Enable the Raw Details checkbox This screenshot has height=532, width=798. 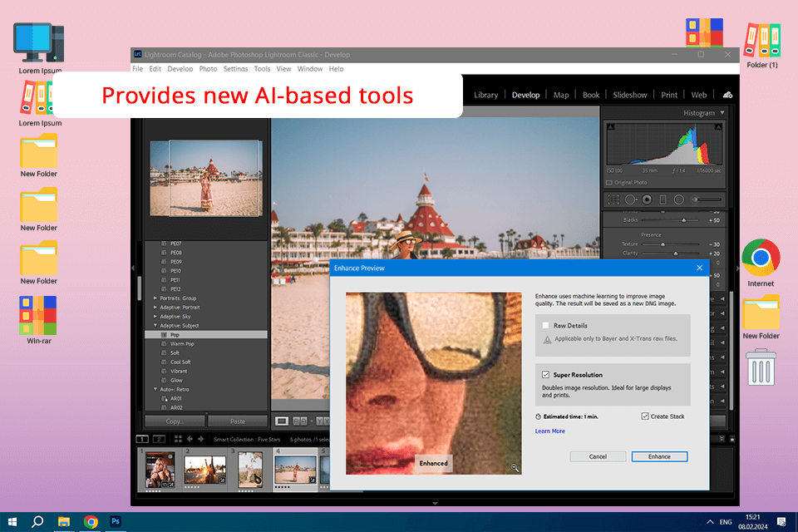[x=545, y=326]
